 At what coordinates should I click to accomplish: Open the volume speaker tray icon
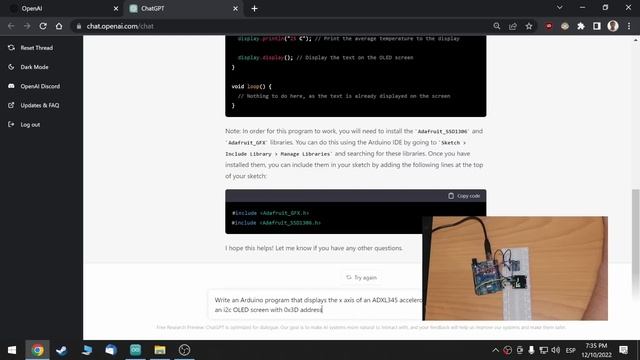tap(556, 350)
